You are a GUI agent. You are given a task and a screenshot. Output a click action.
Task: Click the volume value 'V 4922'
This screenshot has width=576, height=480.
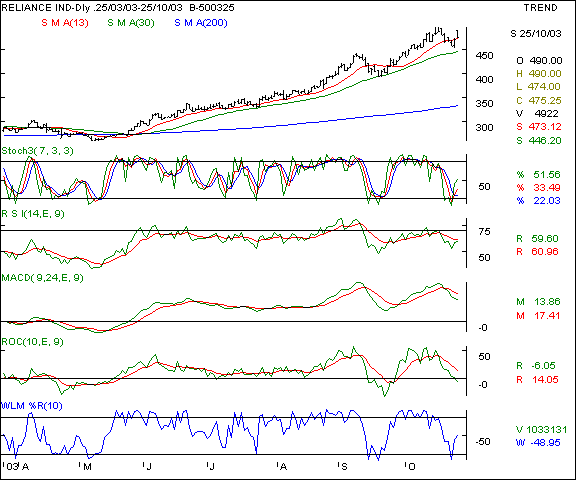[537, 114]
